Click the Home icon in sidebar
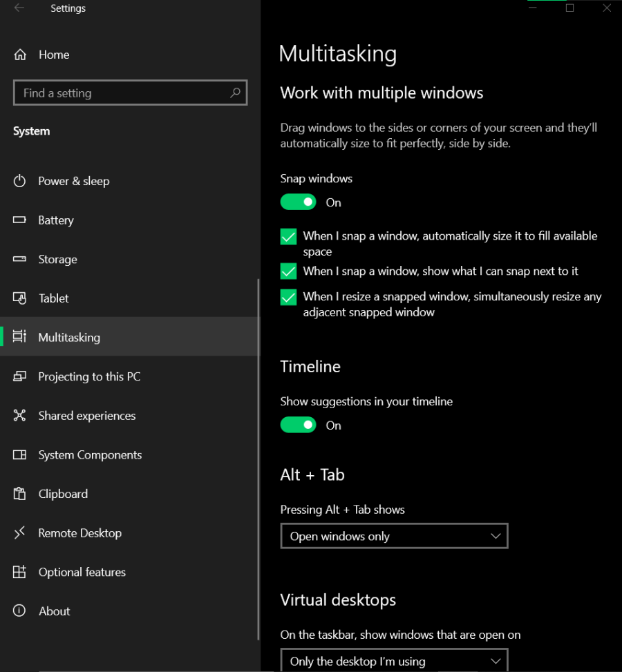This screenshot has height=672, width=622. (20, 55)
